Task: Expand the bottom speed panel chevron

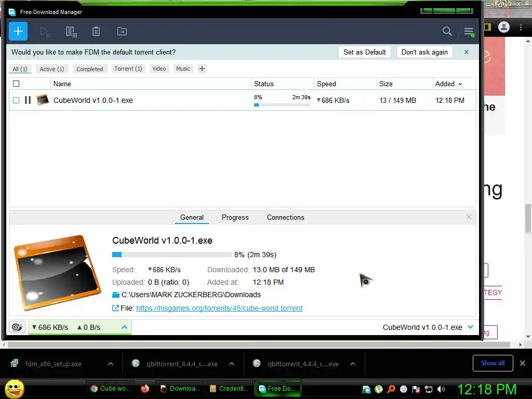Action: click(x=125, y=327)
